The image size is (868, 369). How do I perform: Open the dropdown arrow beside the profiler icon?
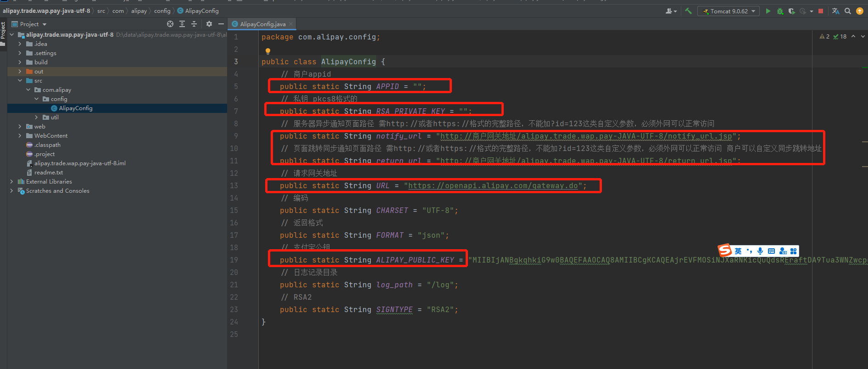point(812,11)
